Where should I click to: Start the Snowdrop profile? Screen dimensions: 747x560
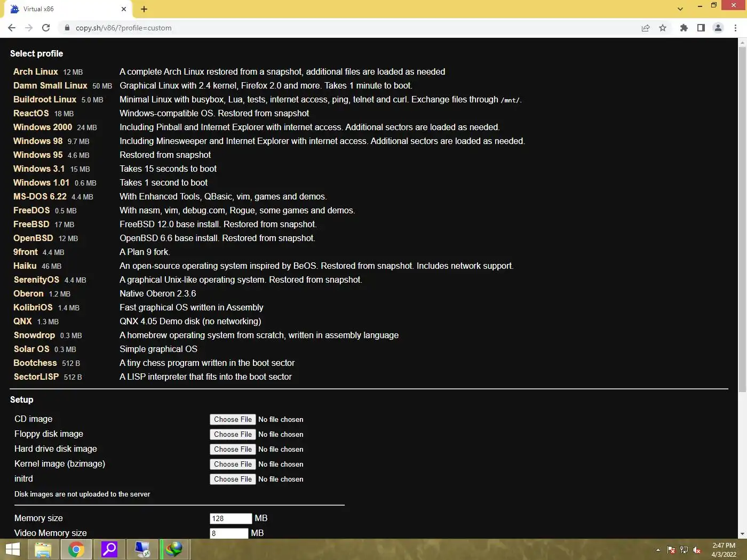[34, 335]
